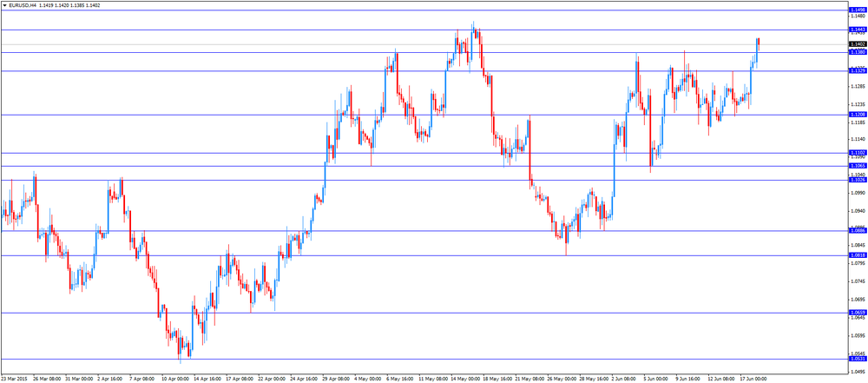Click the 9 Jun 16:00 time label
The height and width of the screenshot is (383, 868).
[688, 380]
